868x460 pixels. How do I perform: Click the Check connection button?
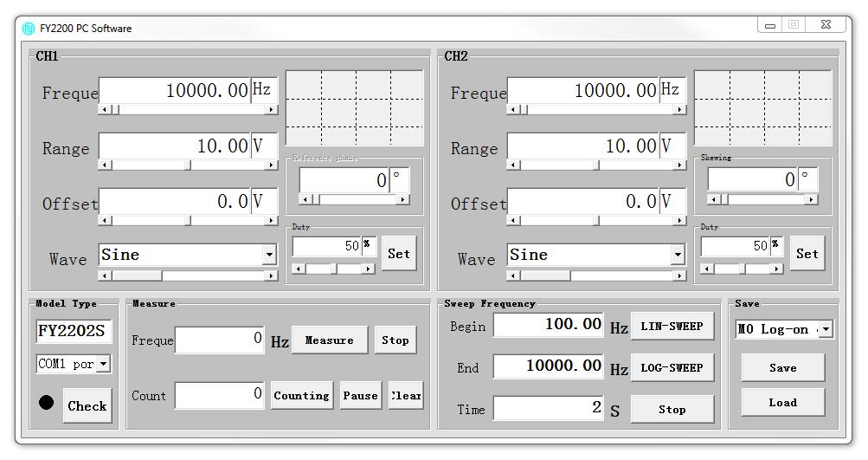(x=87, y=405)
